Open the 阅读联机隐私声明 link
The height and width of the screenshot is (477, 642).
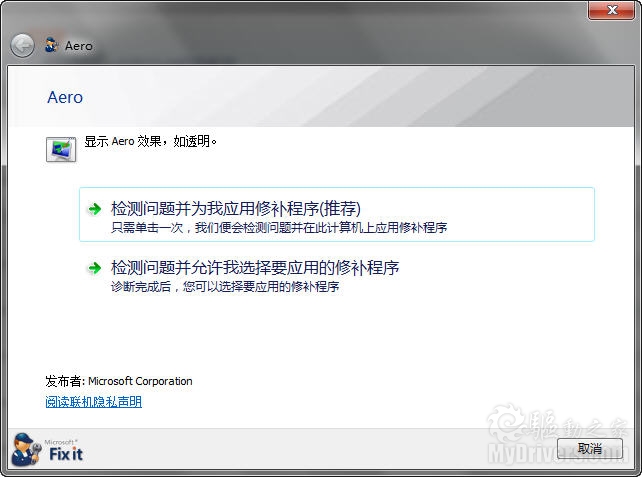94,402
